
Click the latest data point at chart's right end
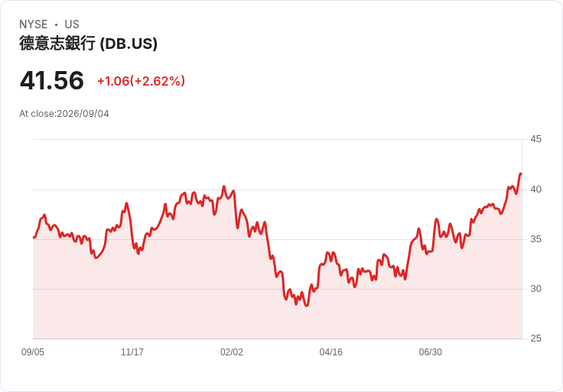coord(521,174)
